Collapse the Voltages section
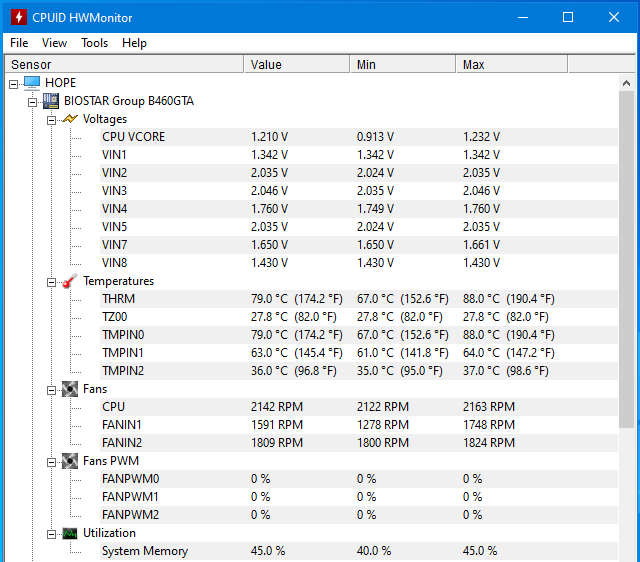This screenshot has width=640, height=562. point(51,120)
